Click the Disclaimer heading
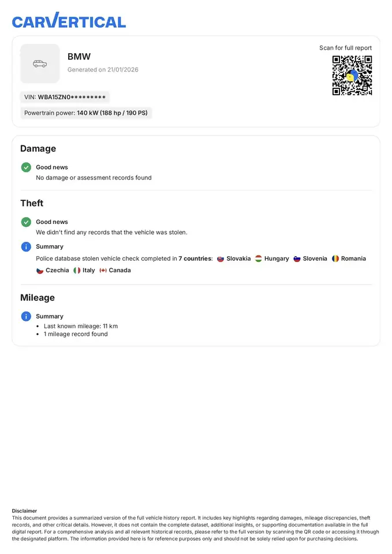 tap(24, 511)
